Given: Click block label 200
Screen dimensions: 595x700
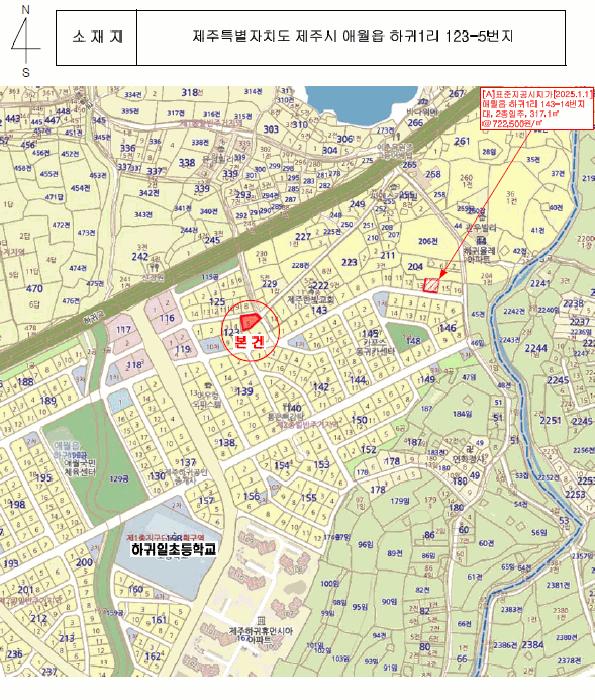Looking at the screenshot, I should click(84, 562).
